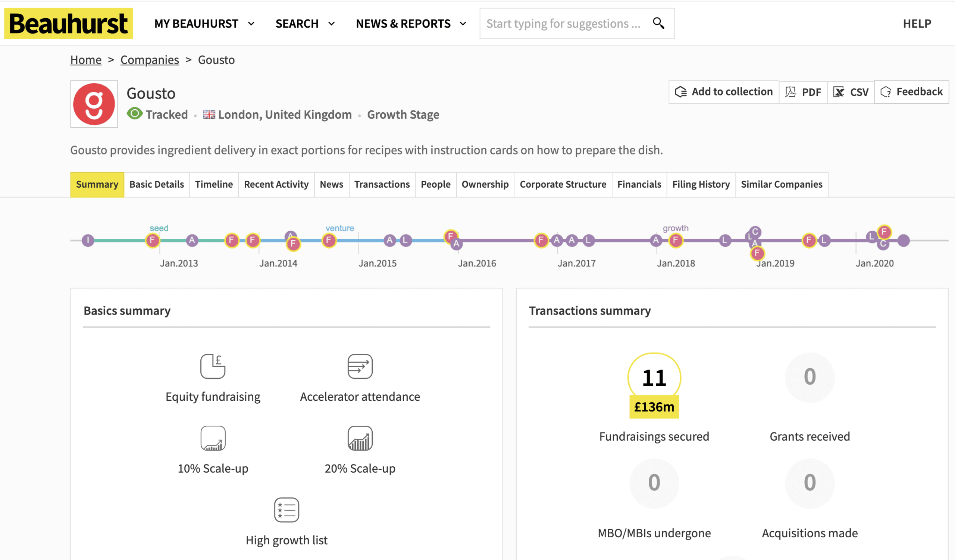Screen dimensions: 955x560
Task: Click the F marker under seed label
Action: point(152,240)
